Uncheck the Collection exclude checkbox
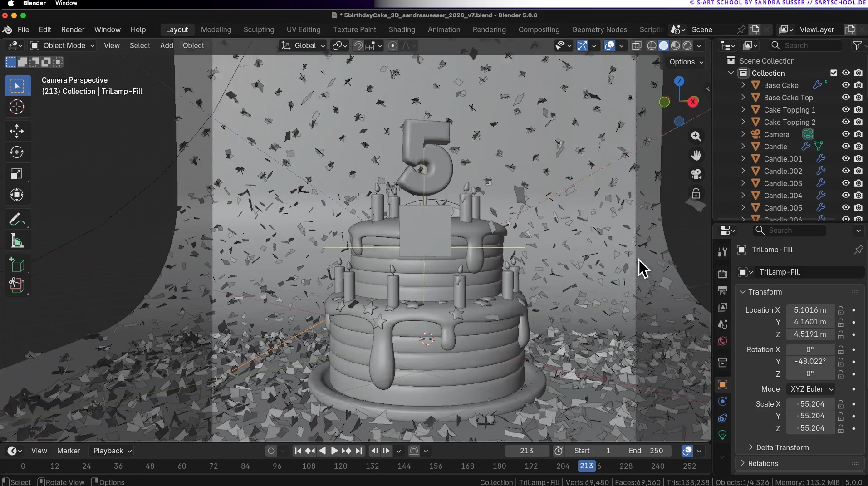Viewport: 868px width, 486px height. (834, 73)
